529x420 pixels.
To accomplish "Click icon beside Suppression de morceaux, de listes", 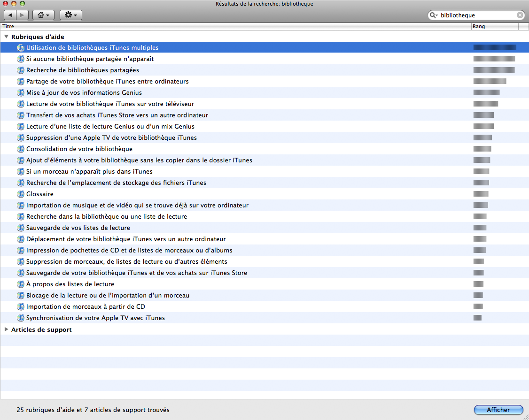I will pos(21,261).
